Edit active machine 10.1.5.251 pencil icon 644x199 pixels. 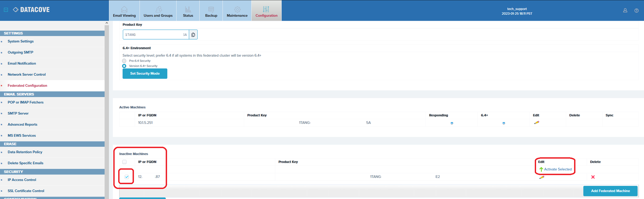tap(537, 123)
